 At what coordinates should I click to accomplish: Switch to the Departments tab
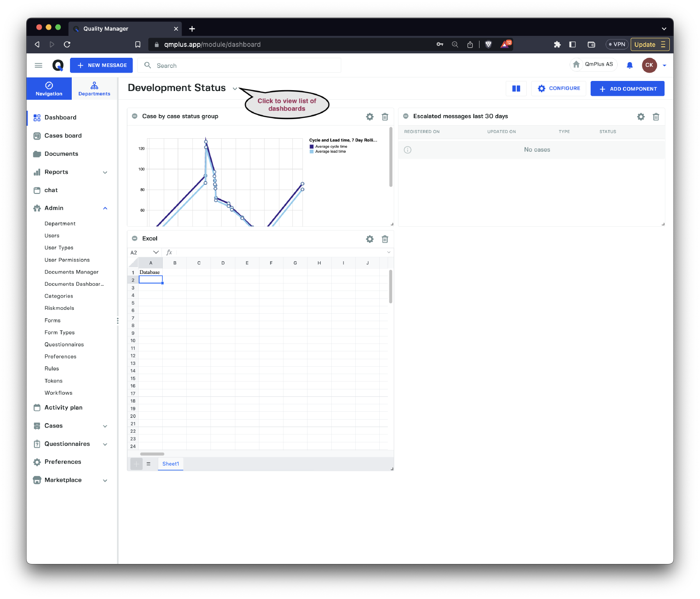pos(94,88)
